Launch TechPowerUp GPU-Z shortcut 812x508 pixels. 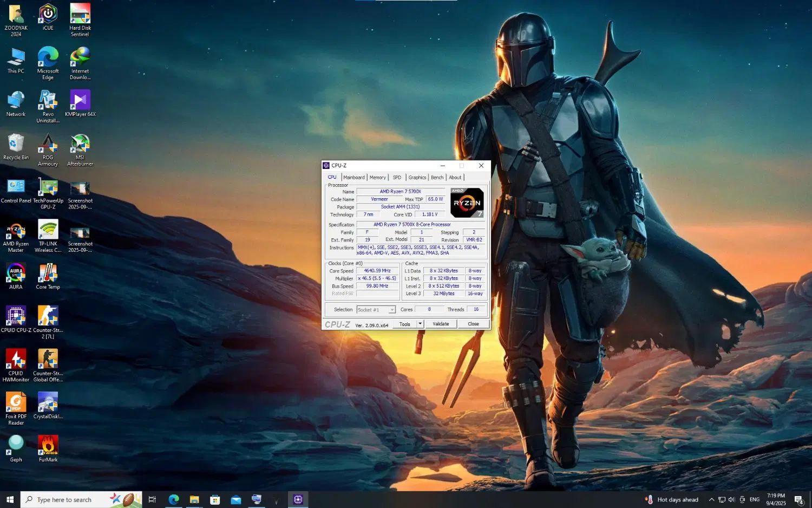pos(48,194)
